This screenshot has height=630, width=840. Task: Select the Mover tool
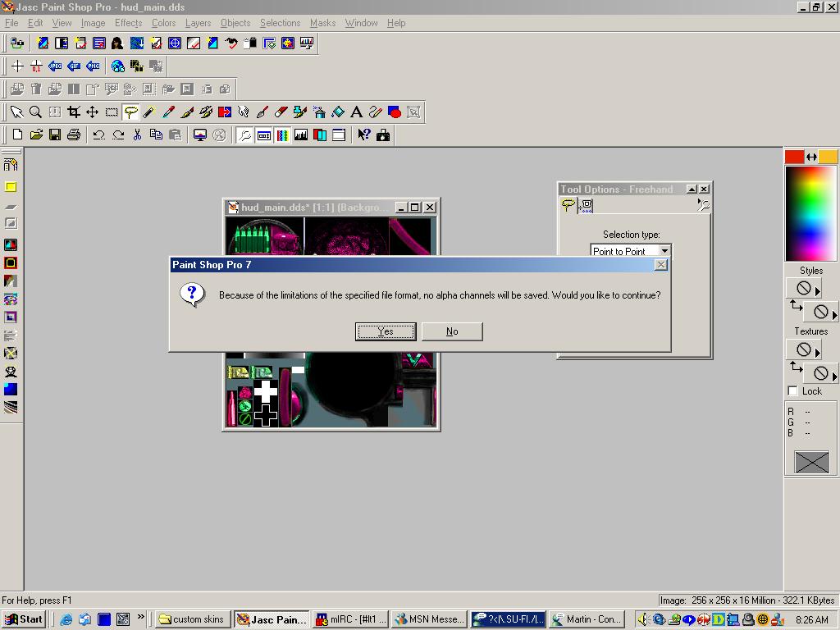pyautogui.click(x=93, y=112)
